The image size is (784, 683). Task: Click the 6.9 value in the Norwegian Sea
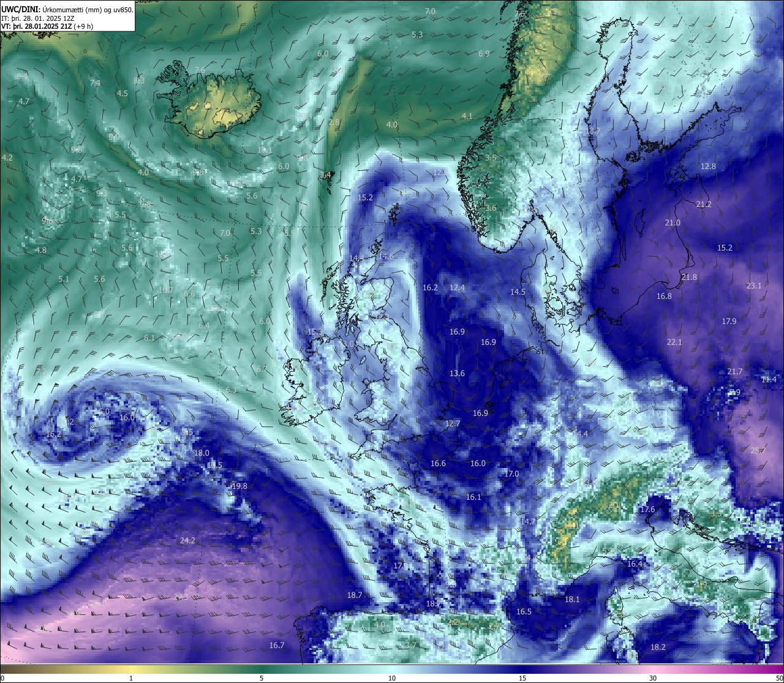(484, 53)
